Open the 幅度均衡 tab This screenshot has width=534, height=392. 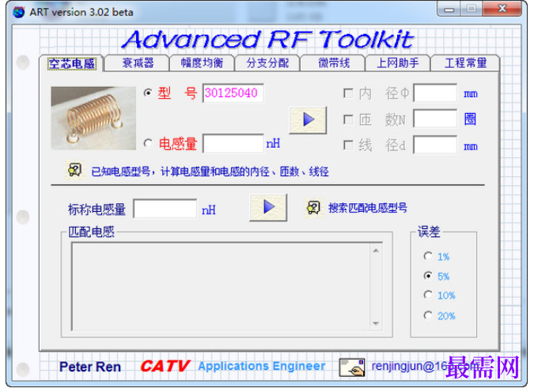tap(202, 63)
